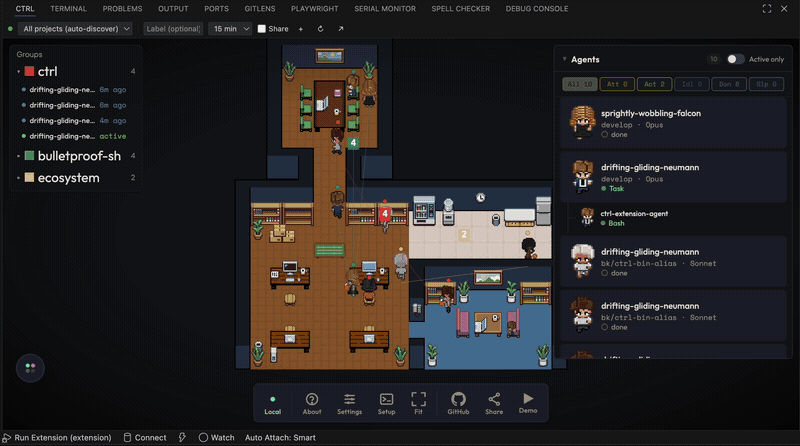Open in new window arrow icon

(340, 29)
